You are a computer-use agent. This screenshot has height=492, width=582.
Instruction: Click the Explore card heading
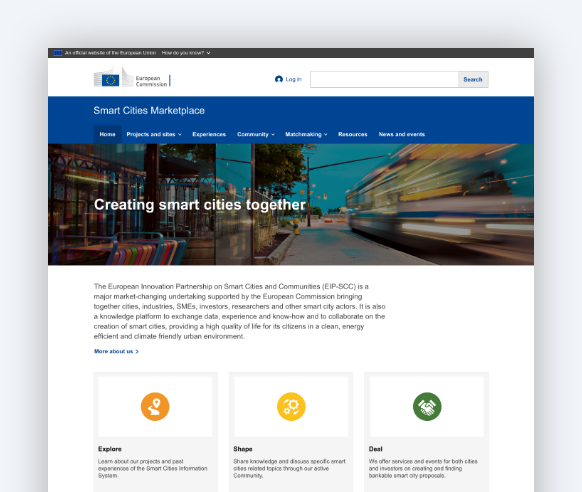pos(110,449)
